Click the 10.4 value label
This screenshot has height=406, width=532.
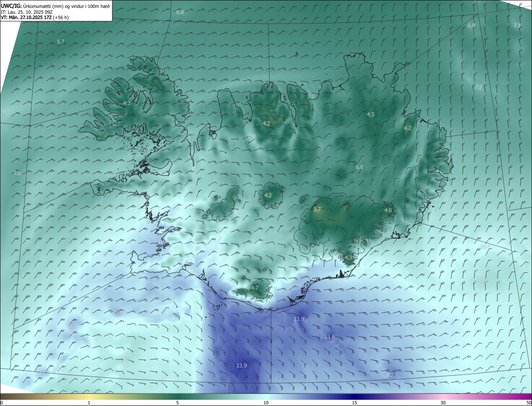click(485, 246)
